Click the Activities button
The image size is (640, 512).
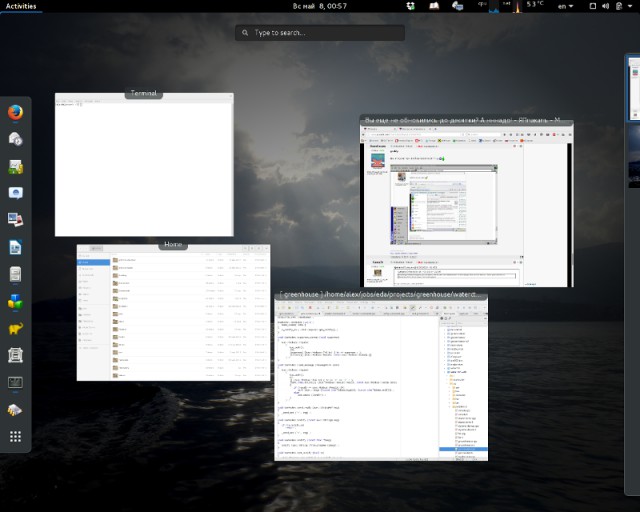(21, 6)
